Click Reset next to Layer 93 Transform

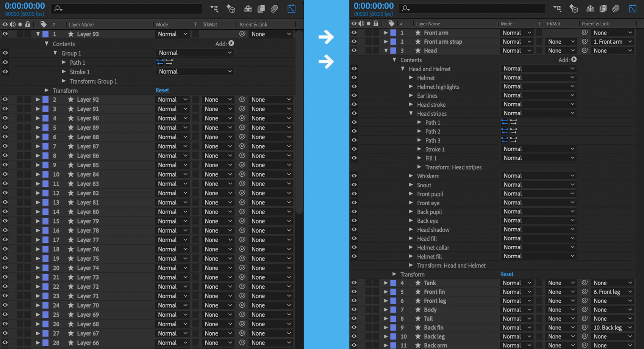[x=162, y=90]
